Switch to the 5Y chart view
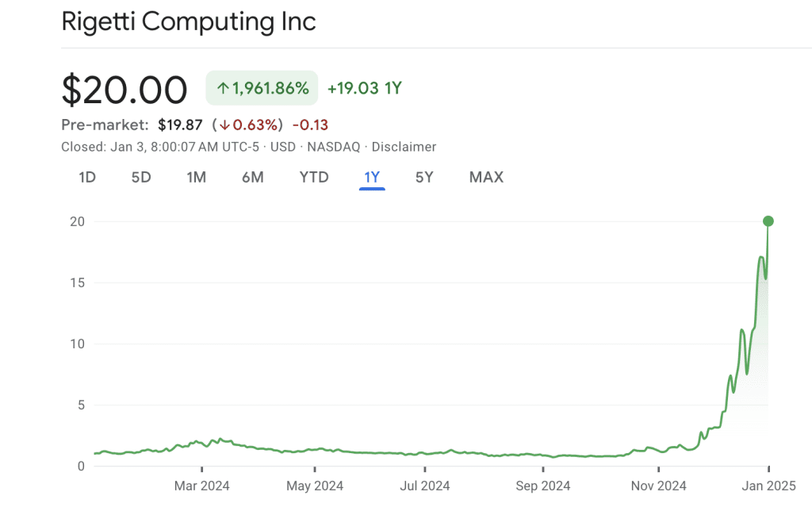Viewport: 812px width, 511px height. click(424, 177)
